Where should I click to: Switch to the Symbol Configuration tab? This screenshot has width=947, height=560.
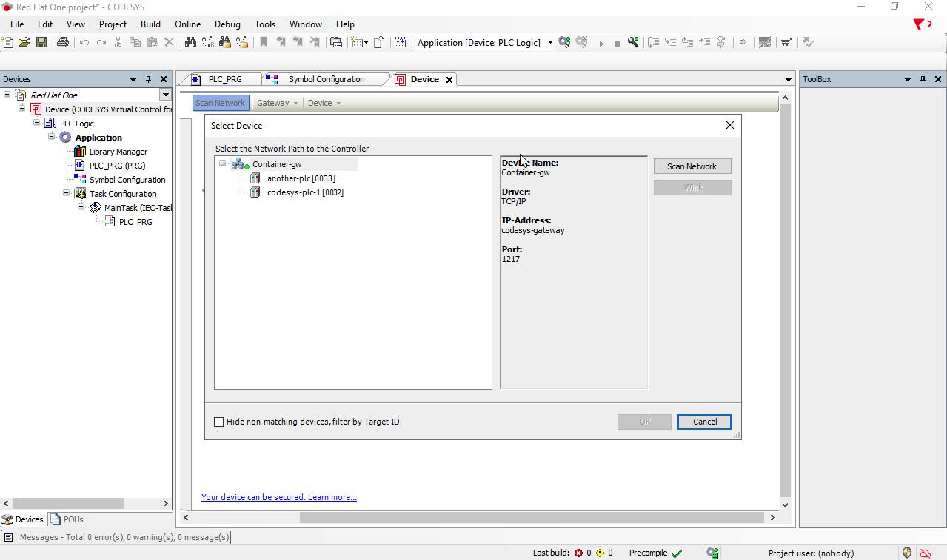[327, 79]
